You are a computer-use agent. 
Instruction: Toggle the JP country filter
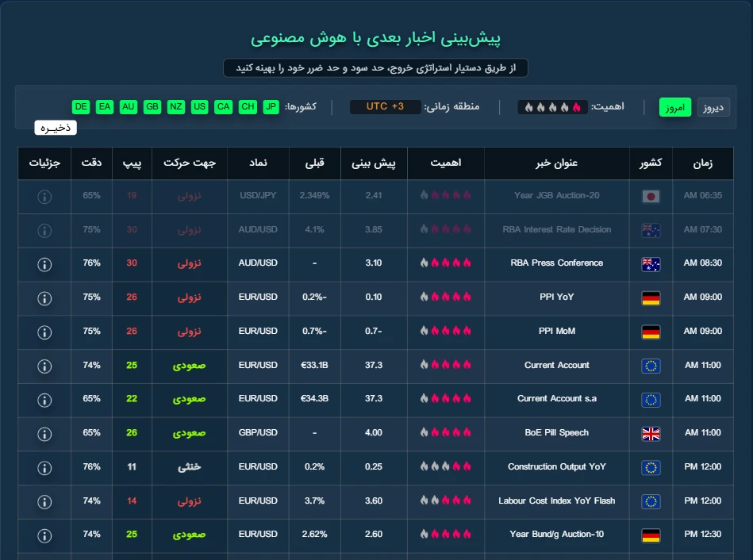[x=271, y=107]
